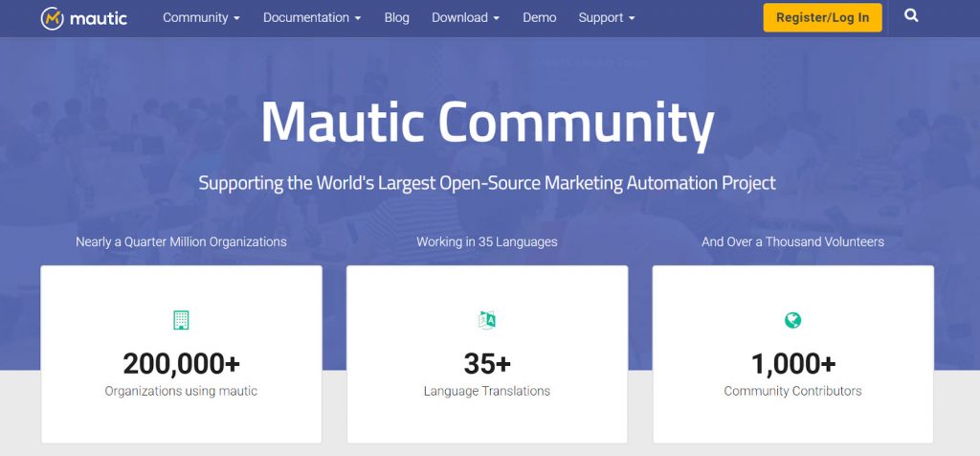The height and width of the screenshot is (456, 980).
Task: Click the mautic wordmark text
Action: pos(99,18)
